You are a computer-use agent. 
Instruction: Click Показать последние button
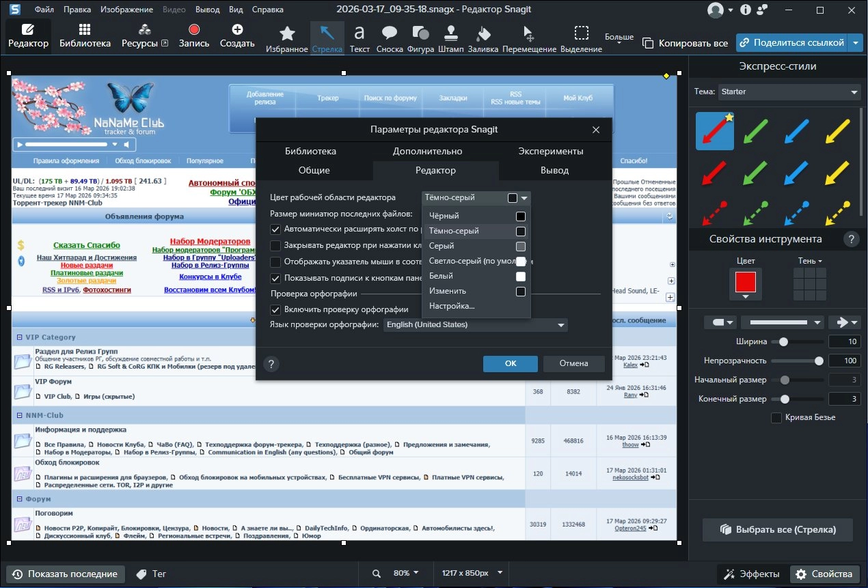click(65, 574)
